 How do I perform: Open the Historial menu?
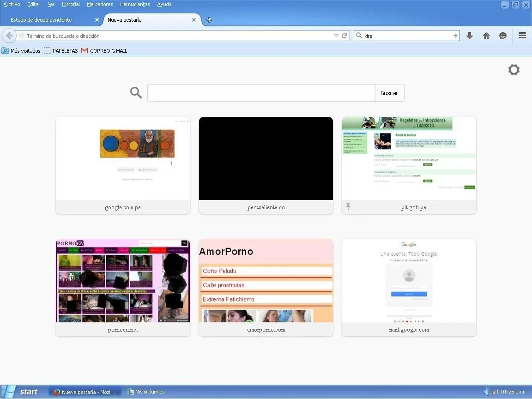click(x=71, y=5)
